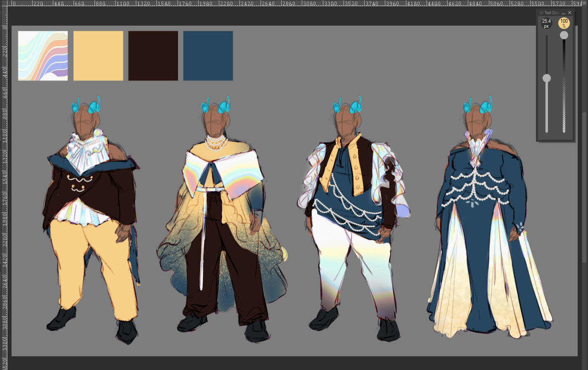Click the fourth character in blue gown
Screen dimensions: 588x370
[x=489, y=217]
